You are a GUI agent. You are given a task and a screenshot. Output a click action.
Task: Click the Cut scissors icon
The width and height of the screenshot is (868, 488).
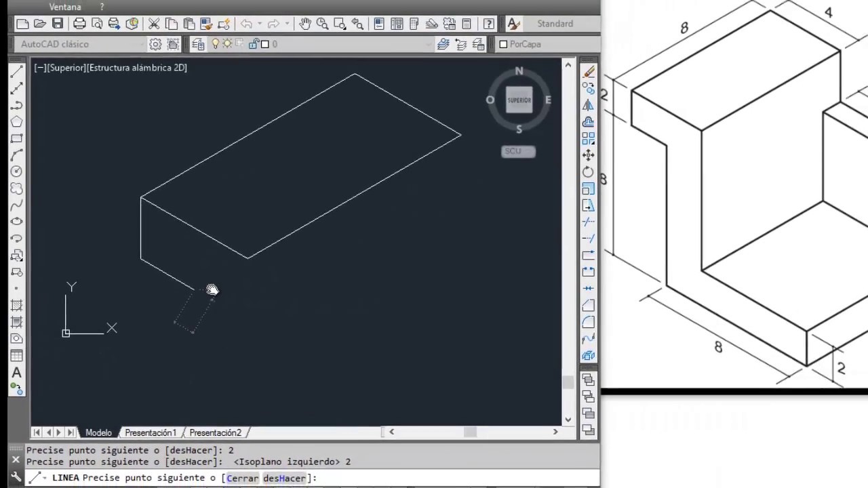[x=154, y=24]
